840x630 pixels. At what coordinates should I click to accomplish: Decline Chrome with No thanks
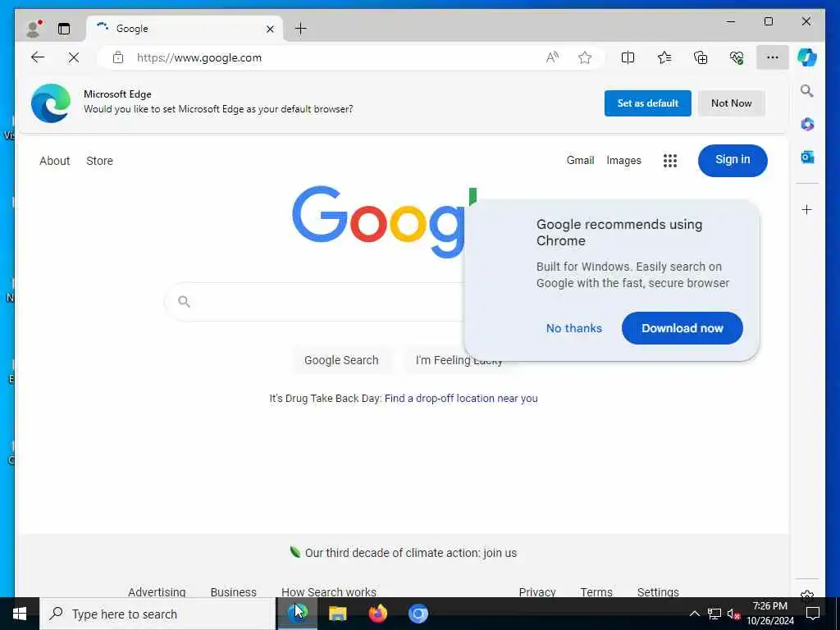point(573,328)
